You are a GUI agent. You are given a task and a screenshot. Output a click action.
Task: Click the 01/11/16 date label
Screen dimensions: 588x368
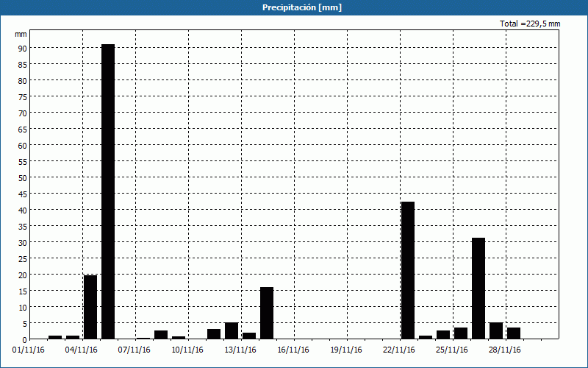coord(29,350)
